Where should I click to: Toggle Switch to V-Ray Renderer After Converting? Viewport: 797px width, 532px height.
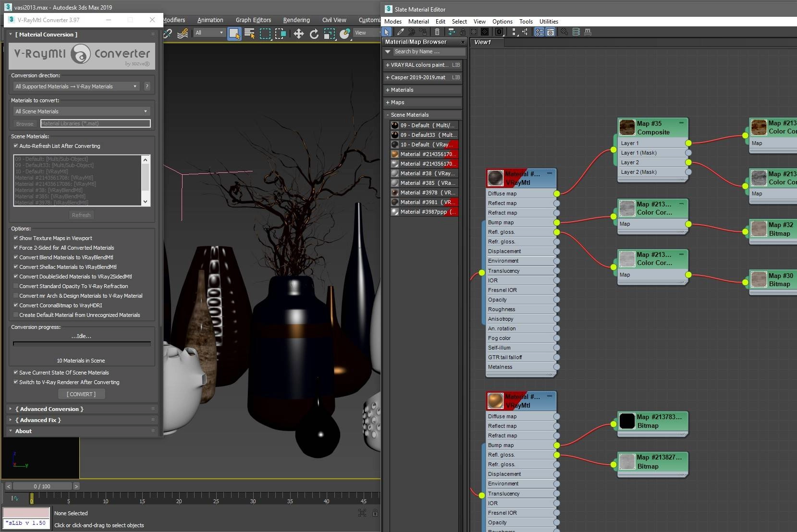(x=16, y=382)
